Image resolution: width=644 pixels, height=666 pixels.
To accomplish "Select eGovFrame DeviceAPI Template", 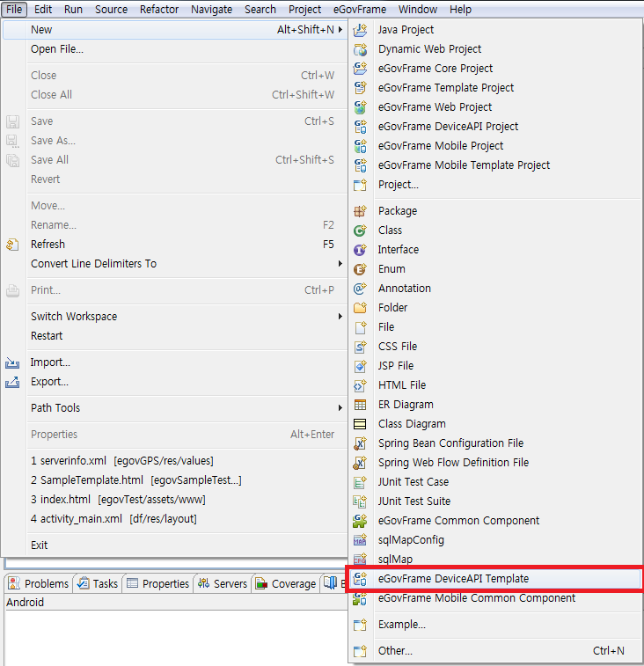I will (x=494, y=579).
